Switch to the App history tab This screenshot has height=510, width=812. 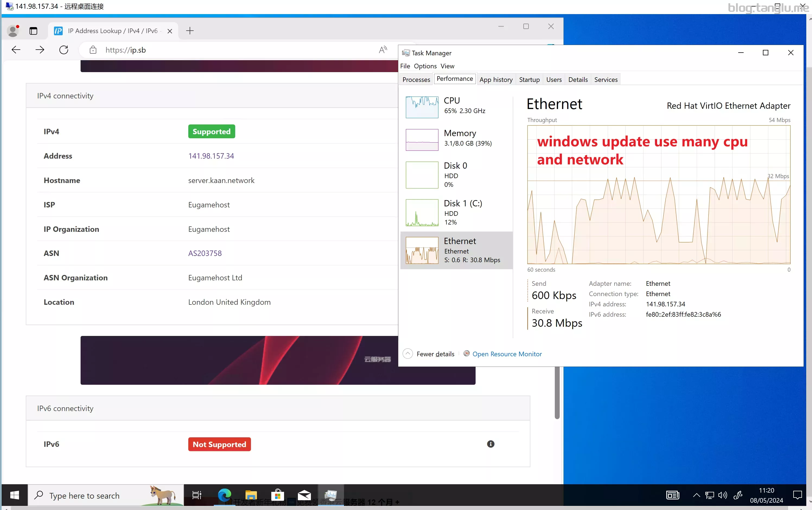(x=496, y=79)
